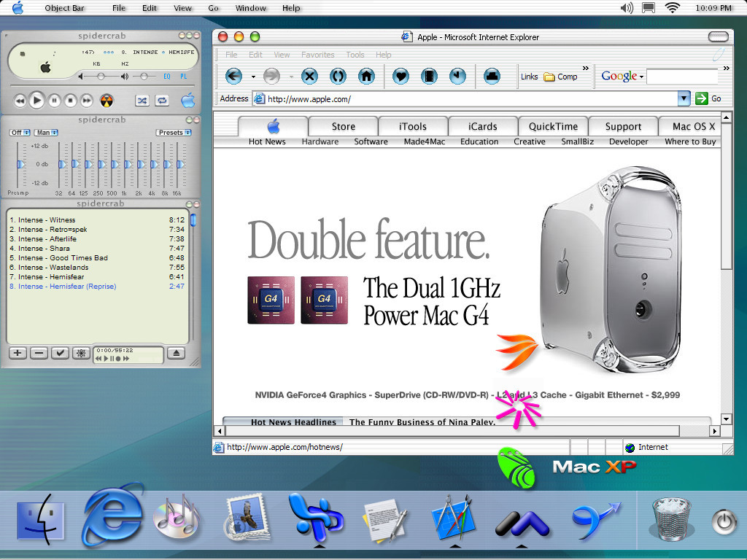Click the Media filmstrip icon in IE toolbar
Viewport: 747px width, 560px height.
click(x=429, y=76)
